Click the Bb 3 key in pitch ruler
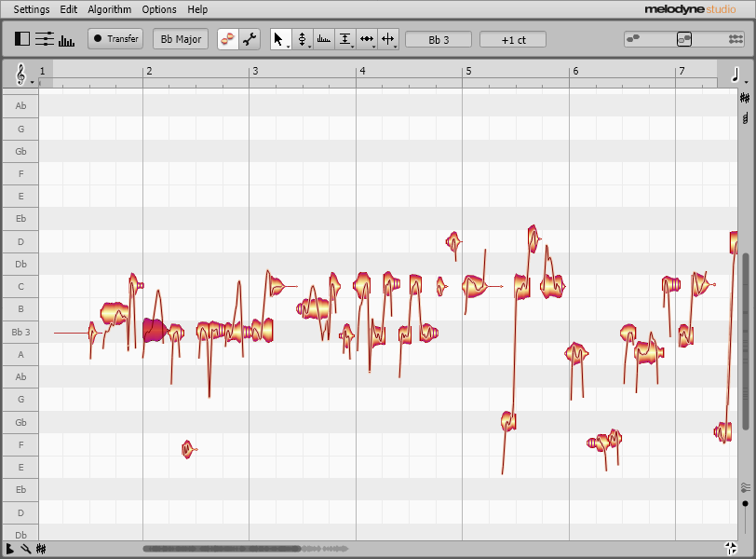The image size is (756, 559). [20, 332]
